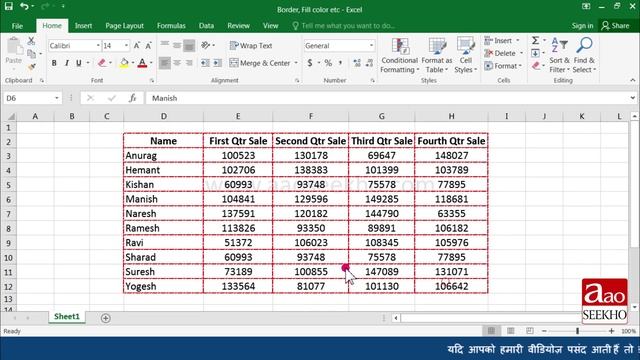Apply the red Font Color A

point(142,63)
